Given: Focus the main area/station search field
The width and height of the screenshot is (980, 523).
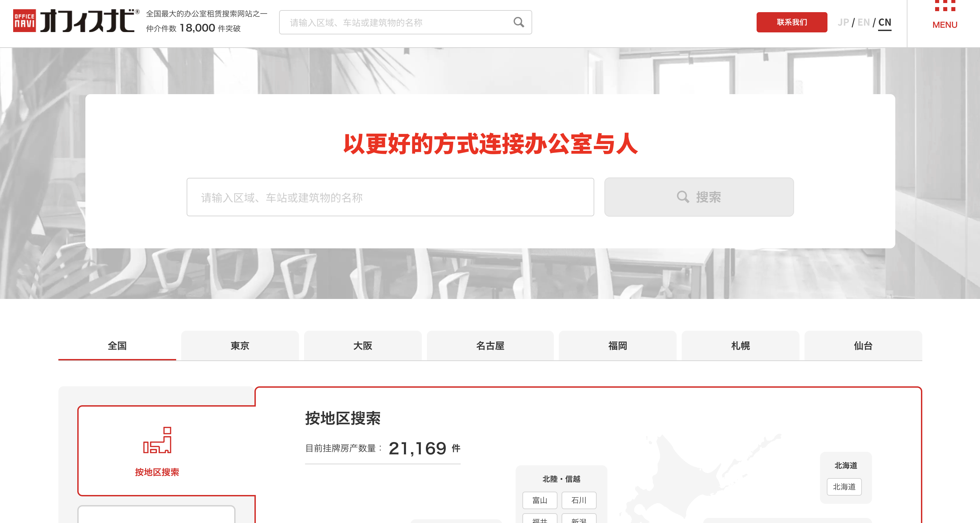Looking at the screenshot, I should pyautogui.click(x=390, y=197).
